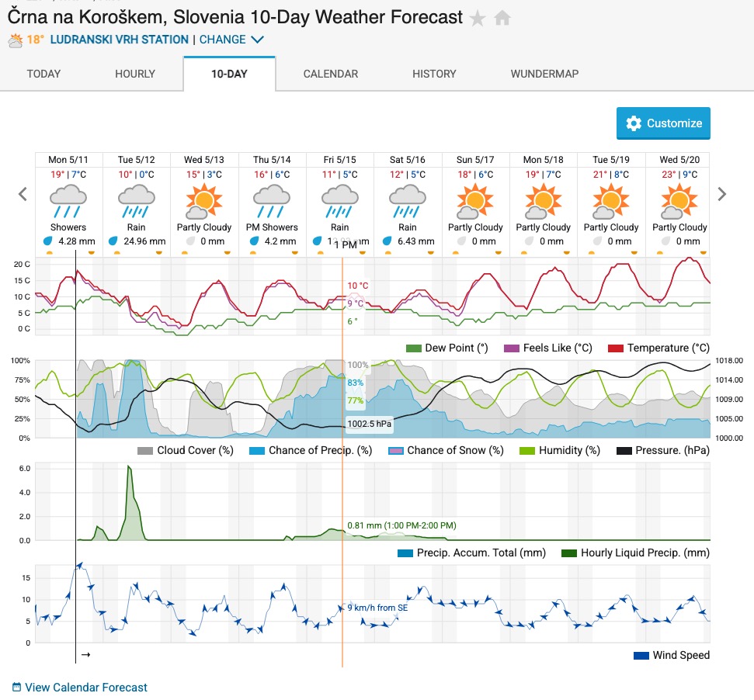Image resolution: width=754 pixels, height=700 pixels.
Task: Click the gear icon on Customize
Action: pos(634,123)
